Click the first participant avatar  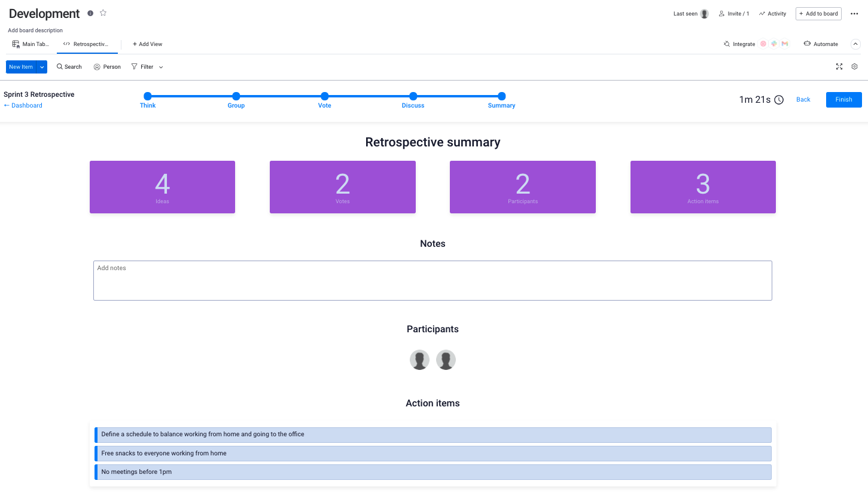pyautogui.click(x=419, y=360)
